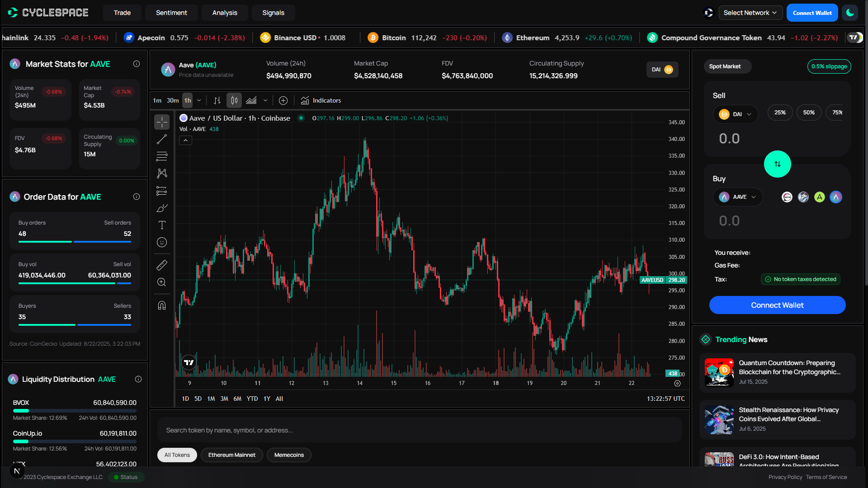Select the ruler measure tool

point(162,265)
